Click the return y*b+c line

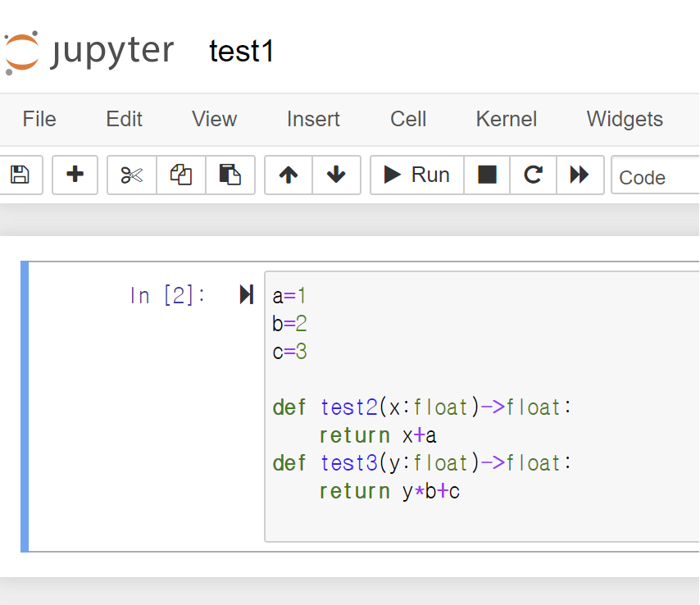389,491
